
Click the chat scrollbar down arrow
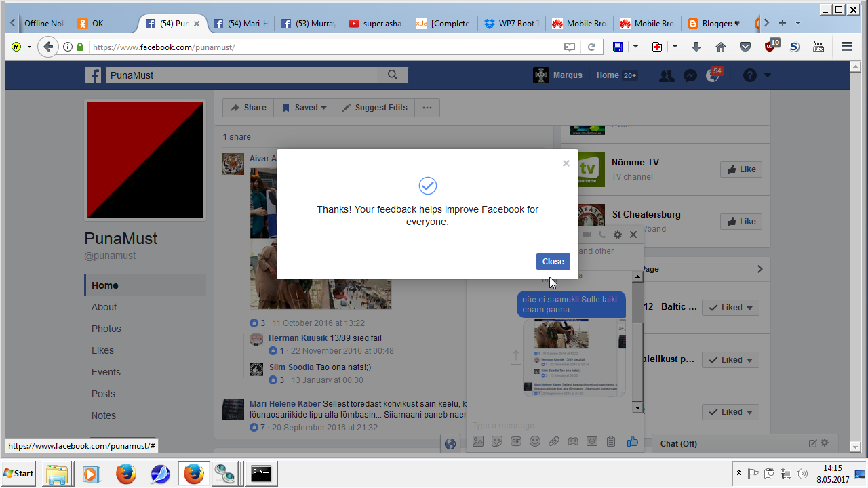click(x=637, y=408)
